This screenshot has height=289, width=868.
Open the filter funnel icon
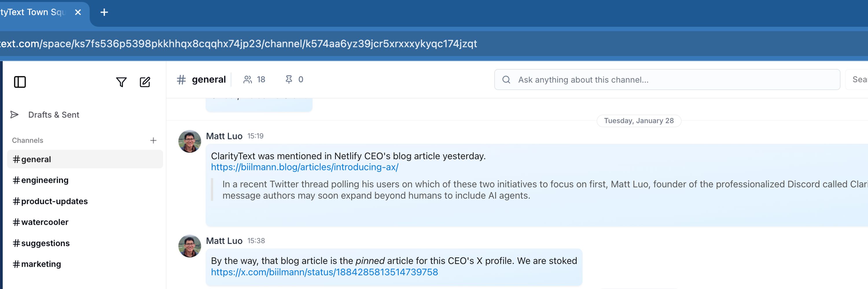(x=121, y=82)
